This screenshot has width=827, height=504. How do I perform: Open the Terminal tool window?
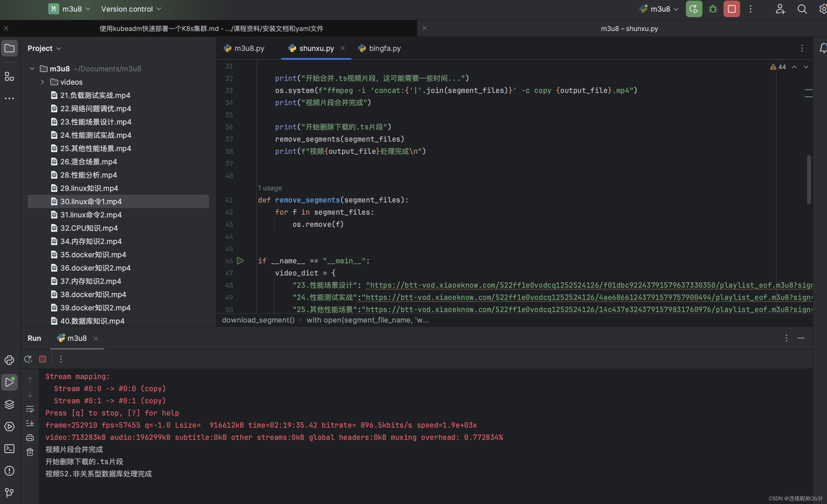[x=9, y=449]
